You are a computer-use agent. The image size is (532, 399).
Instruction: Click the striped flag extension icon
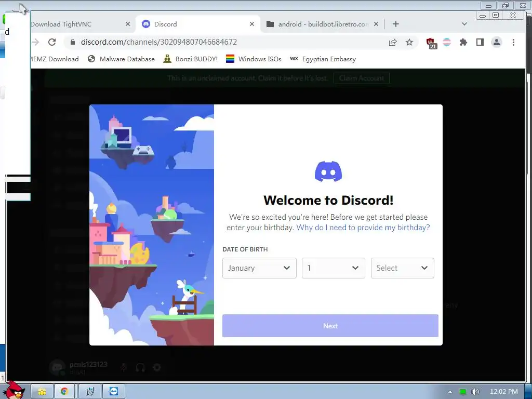click(x=447, y=42)
